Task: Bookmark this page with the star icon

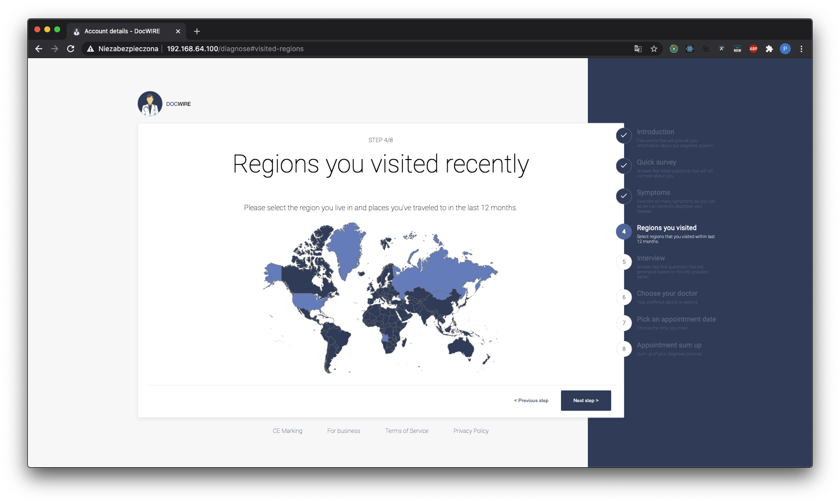Action: click(654, 49)
